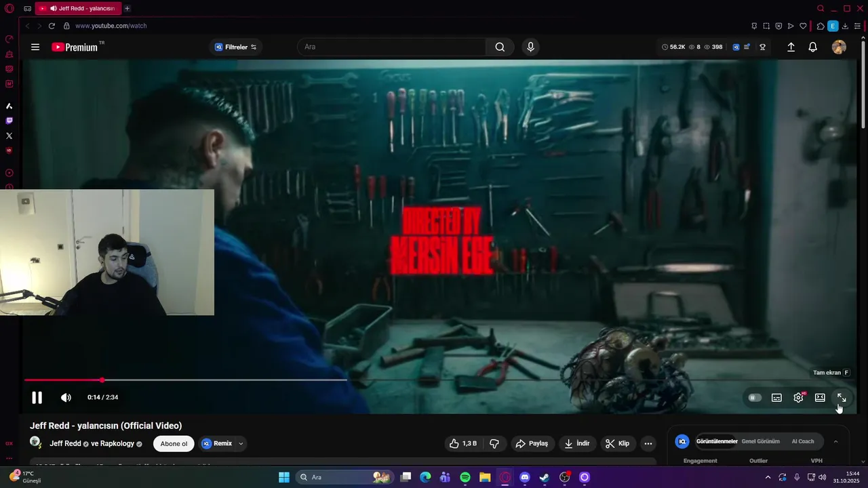This screenshot has height=488, width=868.
Task: Click the Windows taskbar Ara search box
Action: click(344, 477)
